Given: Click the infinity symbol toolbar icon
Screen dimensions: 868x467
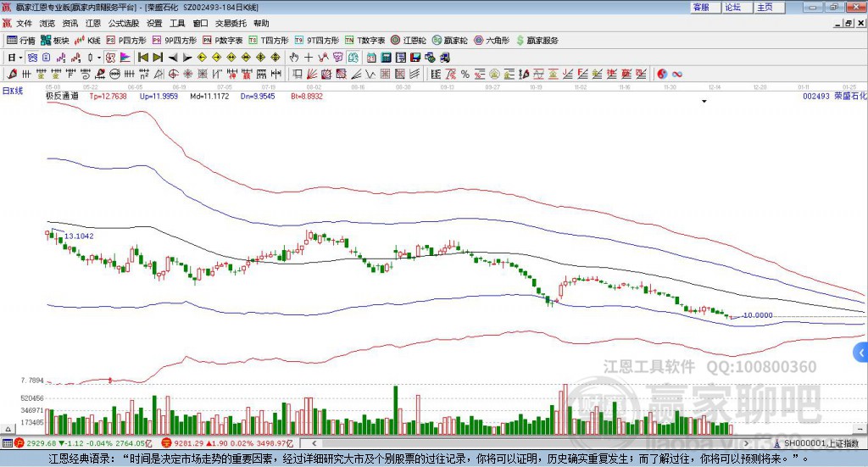Looking at the screenshot, I should pyautogui.click(x=677, y=75).
